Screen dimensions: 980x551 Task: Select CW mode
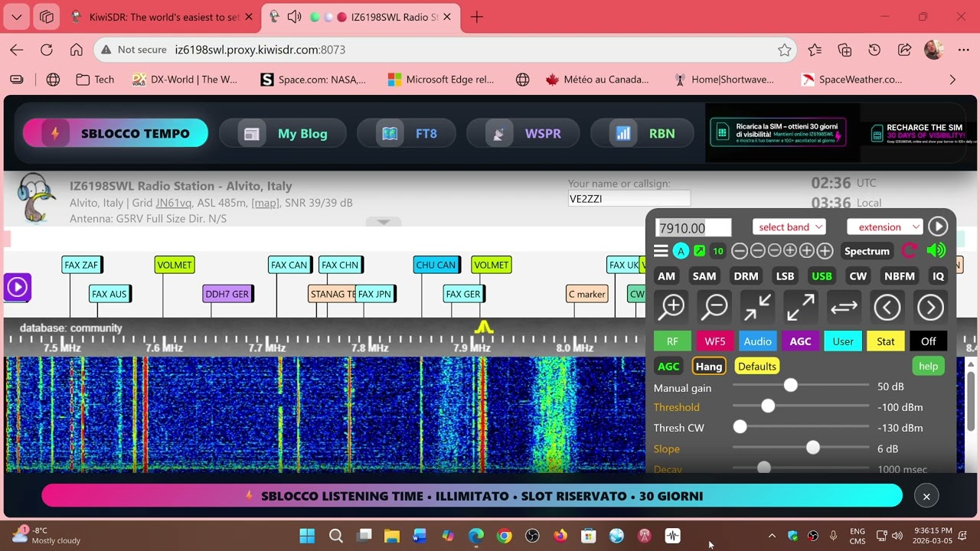coord(858,276)
